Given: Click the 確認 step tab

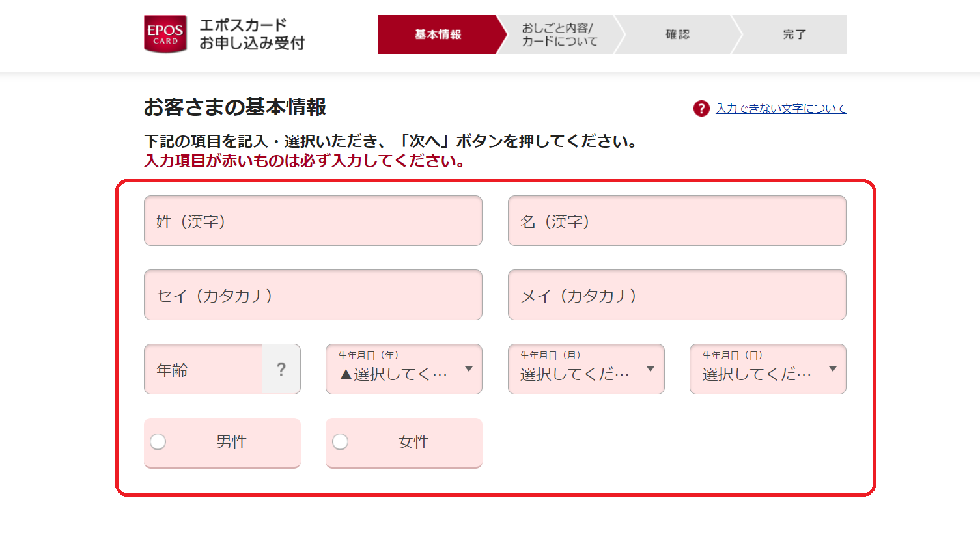Looking at the screenshot, I should point(677,34).
